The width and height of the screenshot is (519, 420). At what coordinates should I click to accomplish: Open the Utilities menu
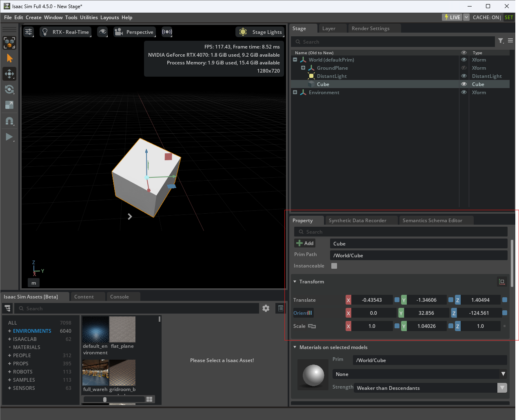pyautogui.click(x=89, y=18)
